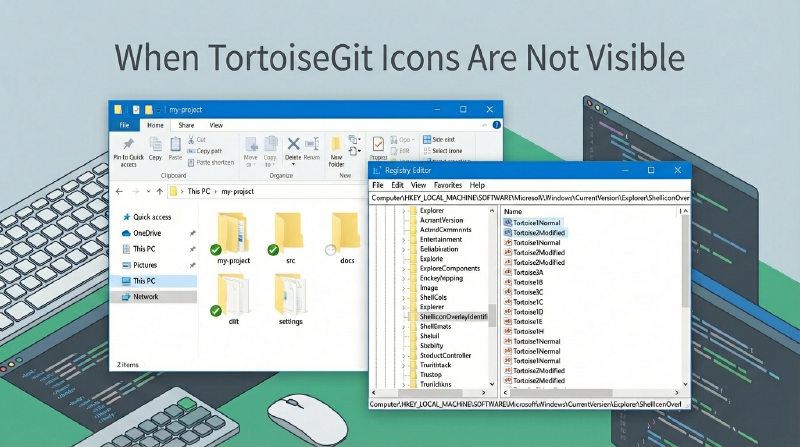Viewport: 800px width, 447px height.
Task: Select the Tortoise3A registry entry
Action: pyautogui.click(x=523, y=272)
